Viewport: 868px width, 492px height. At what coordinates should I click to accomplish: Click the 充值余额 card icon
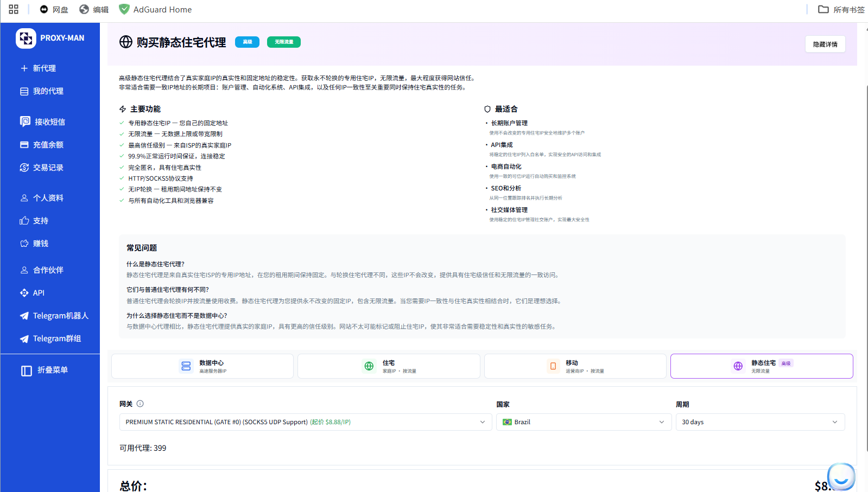coord(24,145)
